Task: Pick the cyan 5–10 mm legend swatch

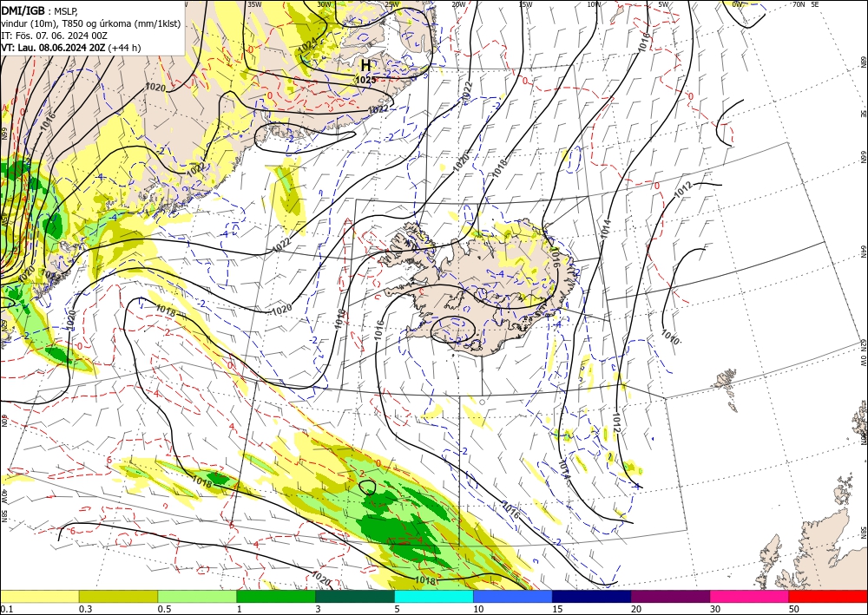Action: tap(434, 596)
